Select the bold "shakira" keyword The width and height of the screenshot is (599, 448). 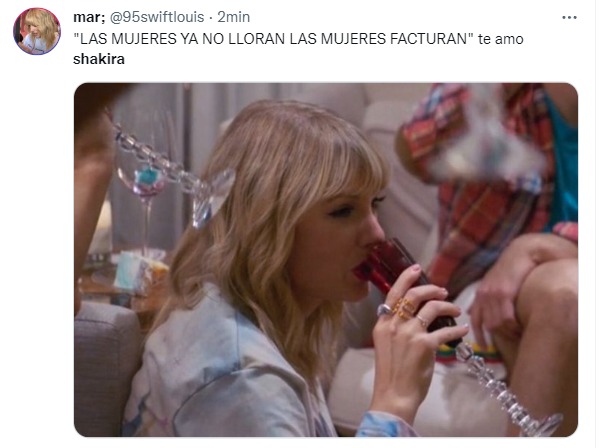click(99, 59)
